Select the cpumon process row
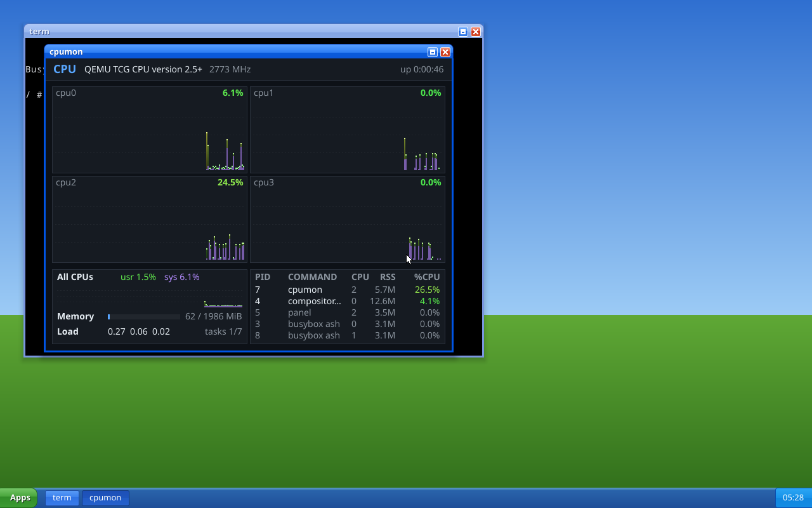The width and height of the screenshot is (812, 508). [348, 290]
